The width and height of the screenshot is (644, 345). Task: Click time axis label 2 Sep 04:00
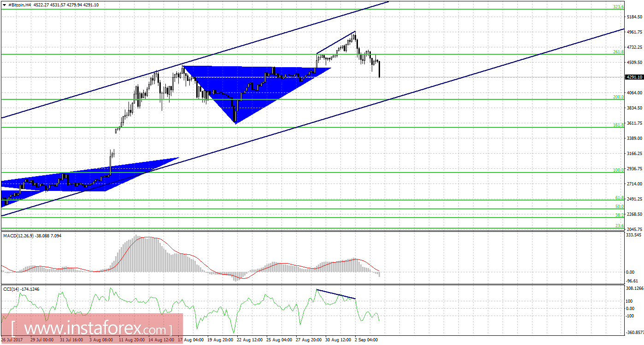coord(367,340)
